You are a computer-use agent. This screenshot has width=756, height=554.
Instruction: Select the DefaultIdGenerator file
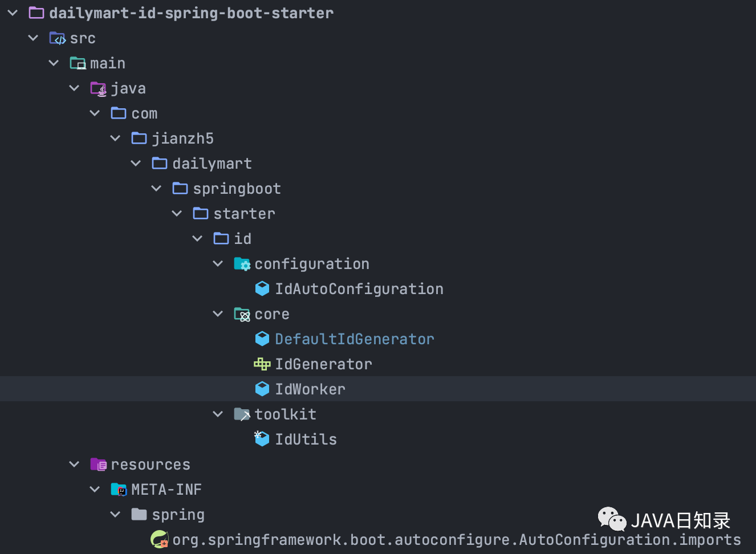pyautogui.click(x=355, y=339)
